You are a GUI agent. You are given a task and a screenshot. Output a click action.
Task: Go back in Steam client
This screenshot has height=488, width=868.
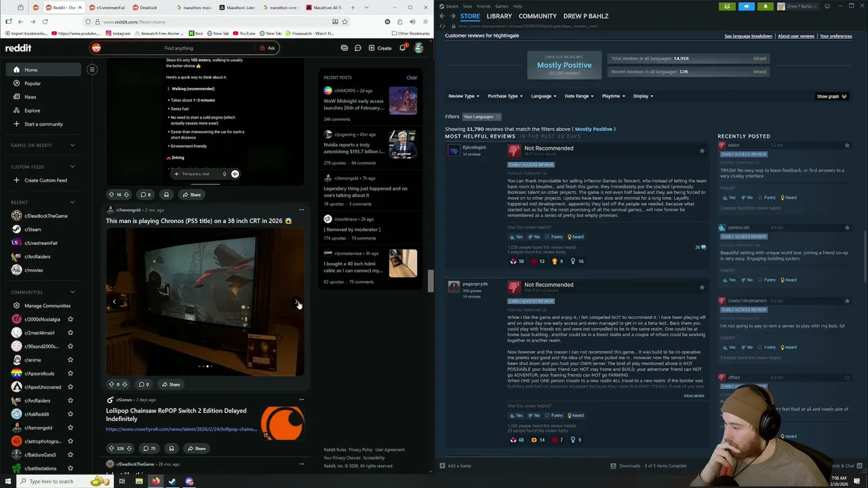[x=442, y=16]
